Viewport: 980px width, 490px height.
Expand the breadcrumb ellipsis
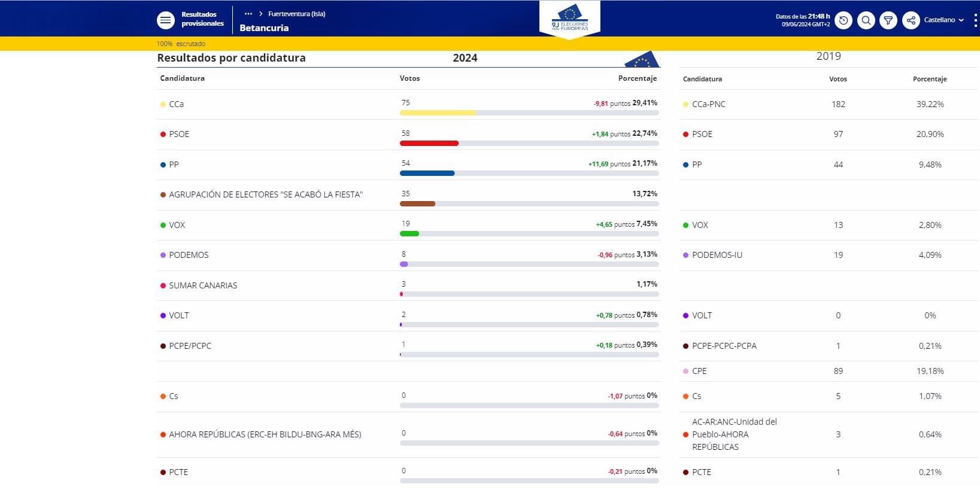click(x=248, y=14)
